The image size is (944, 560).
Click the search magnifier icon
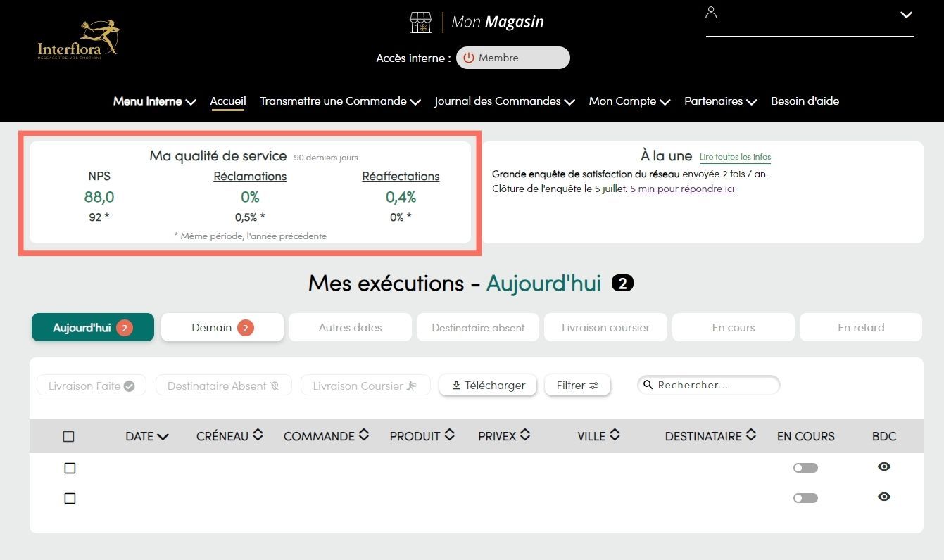click(648, 385)
